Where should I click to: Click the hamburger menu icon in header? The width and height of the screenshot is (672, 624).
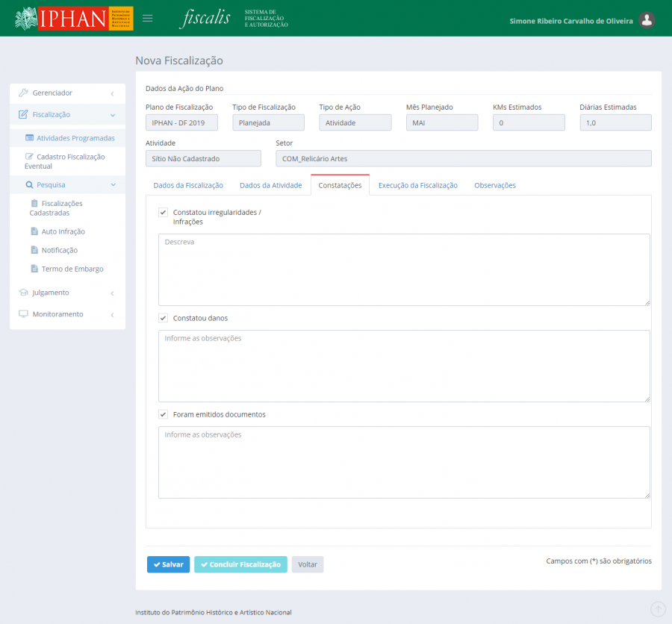pyautogui.click(x=147, y=18)
